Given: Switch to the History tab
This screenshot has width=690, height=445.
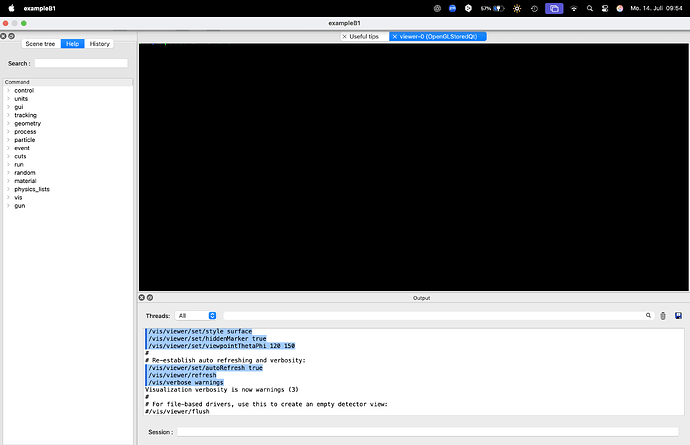Looking at the screenshot, I should [x=99, y=44].
